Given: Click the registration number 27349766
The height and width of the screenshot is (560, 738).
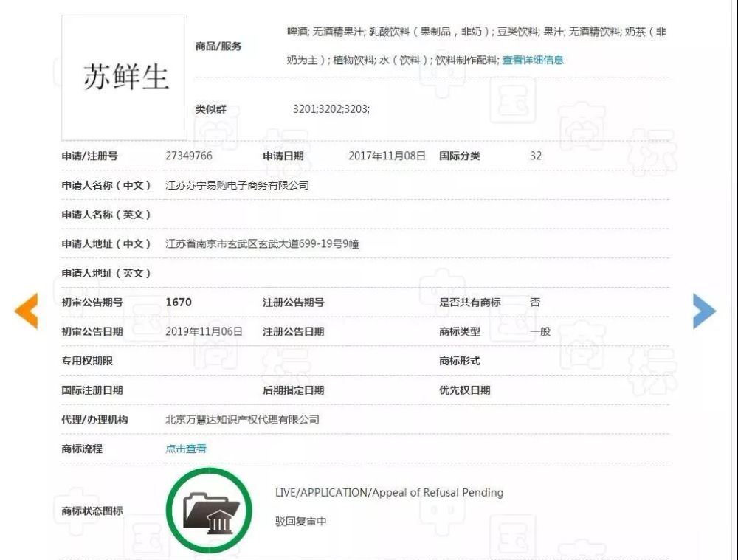Looking at the screenshot, I should coord(190,156).
